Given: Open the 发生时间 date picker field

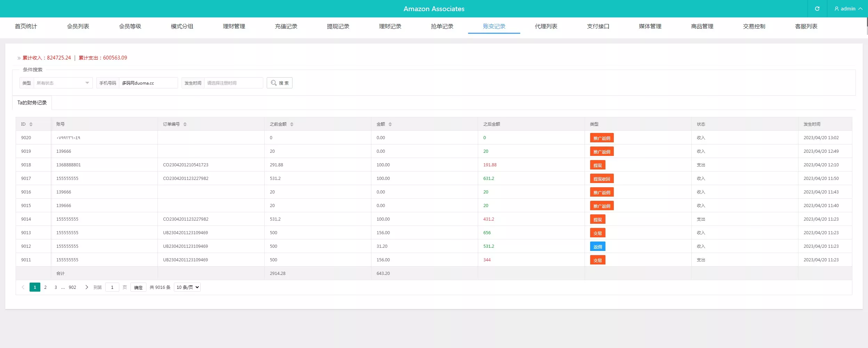Looking at the screenshot, I should [233, 83].
